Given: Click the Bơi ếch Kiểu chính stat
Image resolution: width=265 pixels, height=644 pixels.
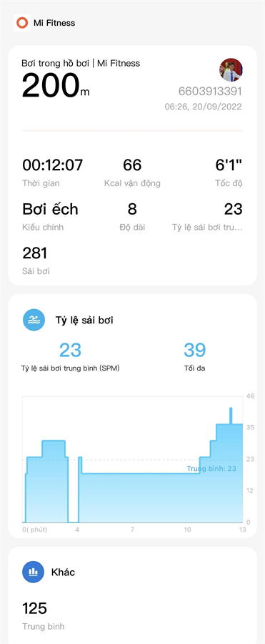Looking at the screenshot, I should (x=50, y=216).
